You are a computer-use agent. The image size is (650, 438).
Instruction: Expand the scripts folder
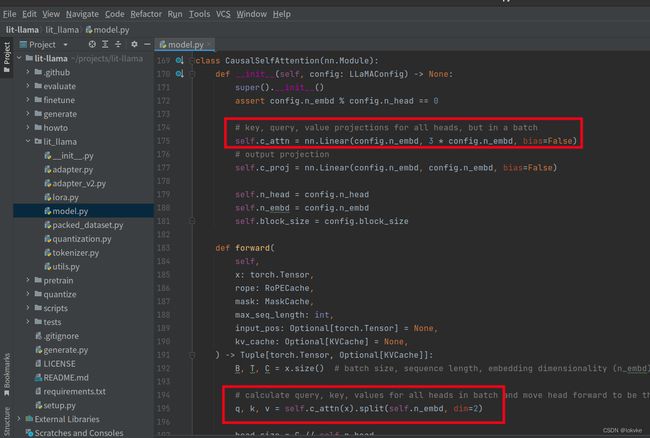28,308
